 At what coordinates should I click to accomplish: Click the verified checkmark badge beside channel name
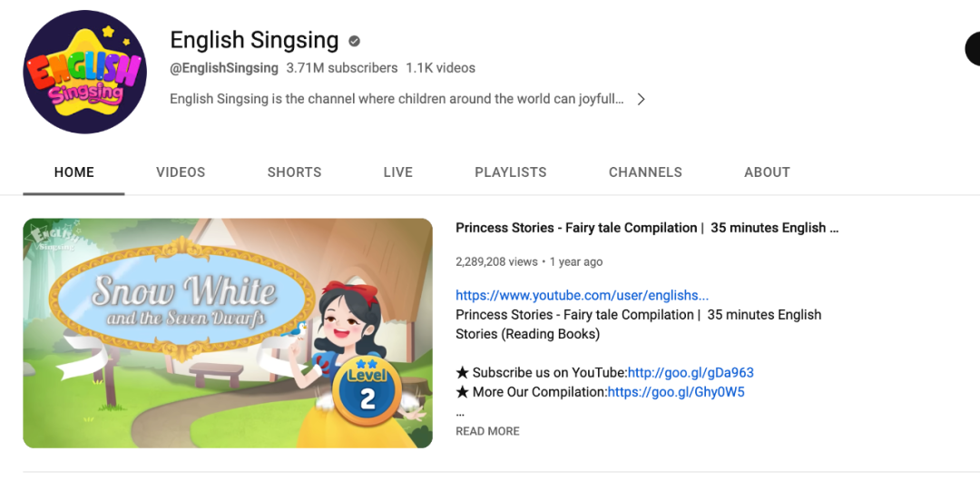point(355,41)
